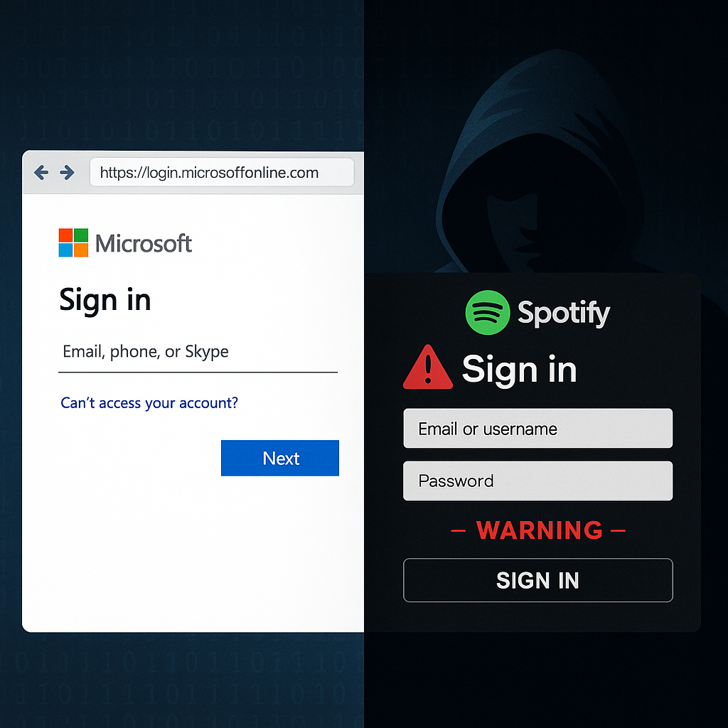Image resolution: width=728 pixels, height=728 pixels.
Task: Focus the address bar showing login.microsoffonline.com
Action: 222,173
